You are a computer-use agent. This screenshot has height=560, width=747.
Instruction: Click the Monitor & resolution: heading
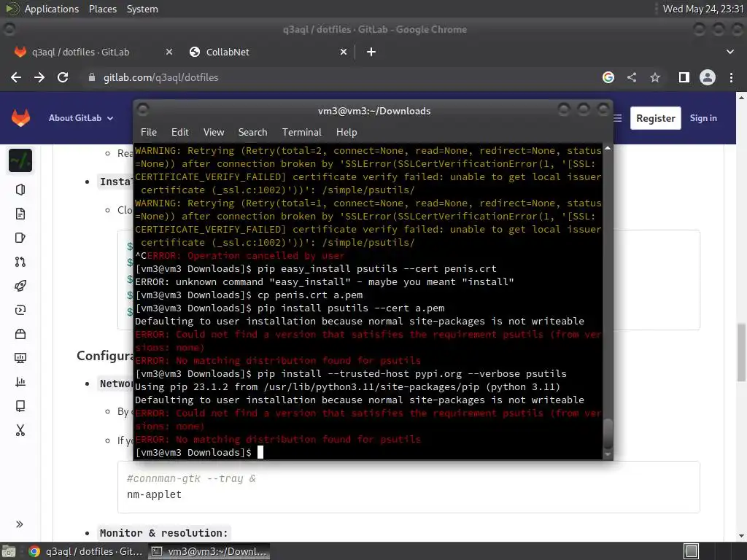[164, 533]
